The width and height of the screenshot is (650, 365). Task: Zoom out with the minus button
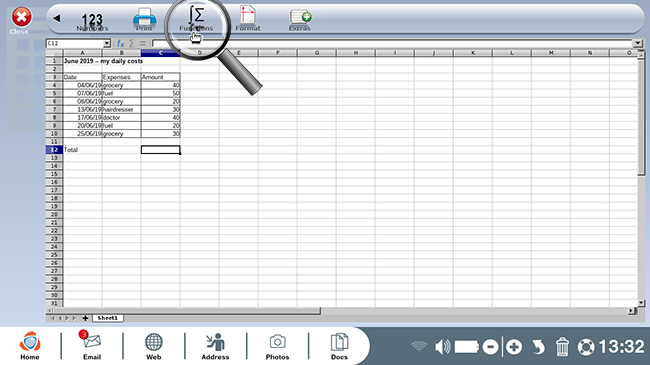pos(490,347)
